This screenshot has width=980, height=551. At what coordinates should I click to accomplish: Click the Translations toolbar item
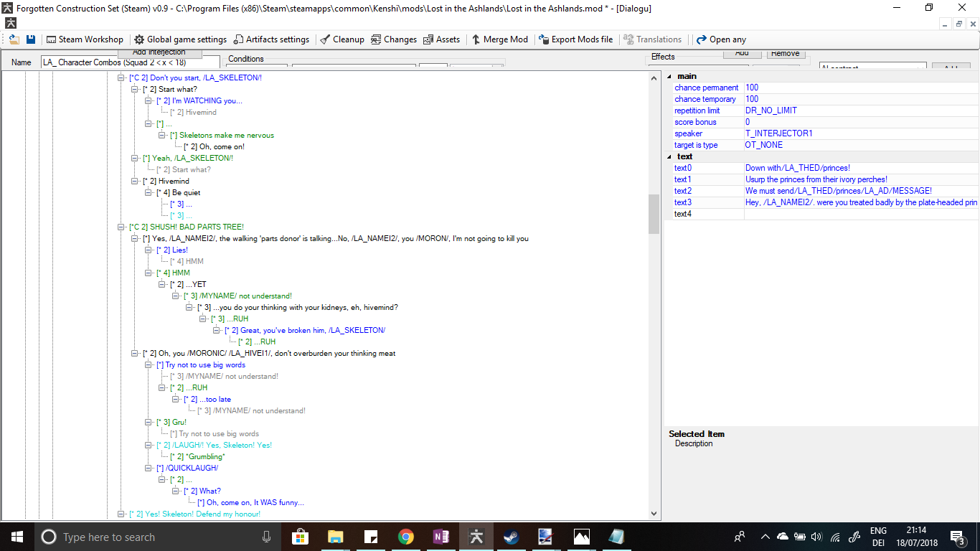[x=652, y=39]
